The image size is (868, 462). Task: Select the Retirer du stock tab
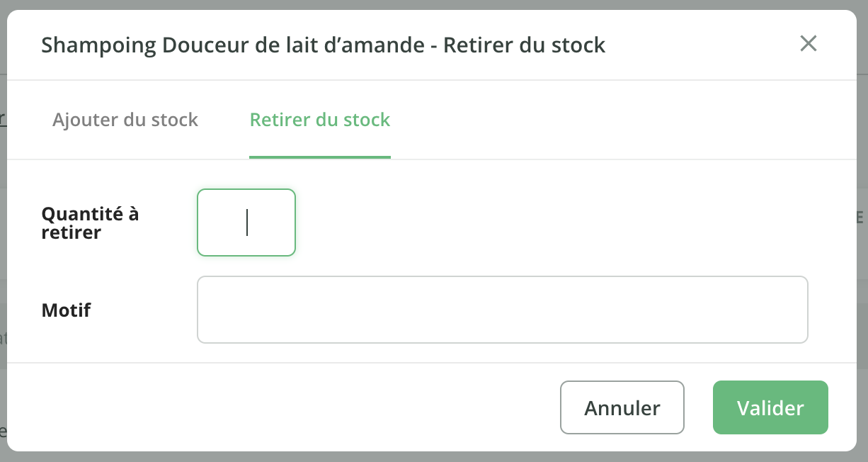[x=319, y=120]
